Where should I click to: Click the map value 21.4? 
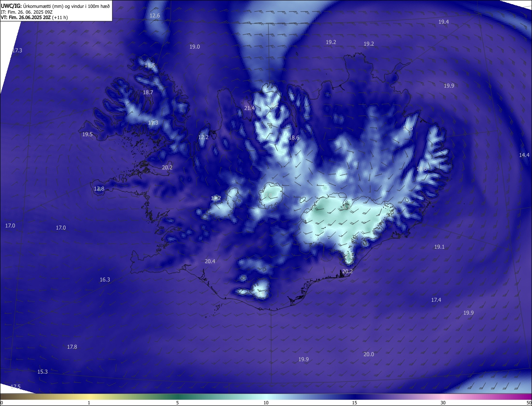[249, 108]
